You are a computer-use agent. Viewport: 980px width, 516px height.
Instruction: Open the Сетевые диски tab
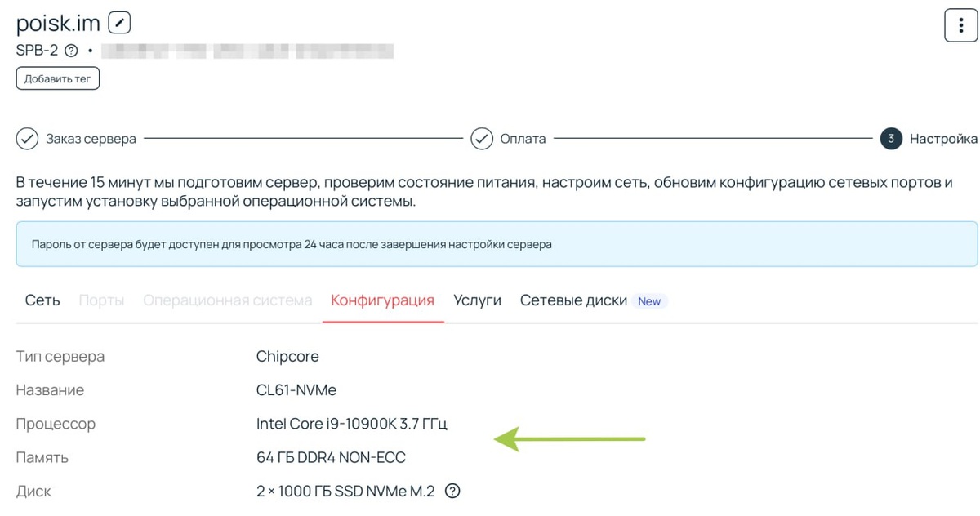coord(573,300)
